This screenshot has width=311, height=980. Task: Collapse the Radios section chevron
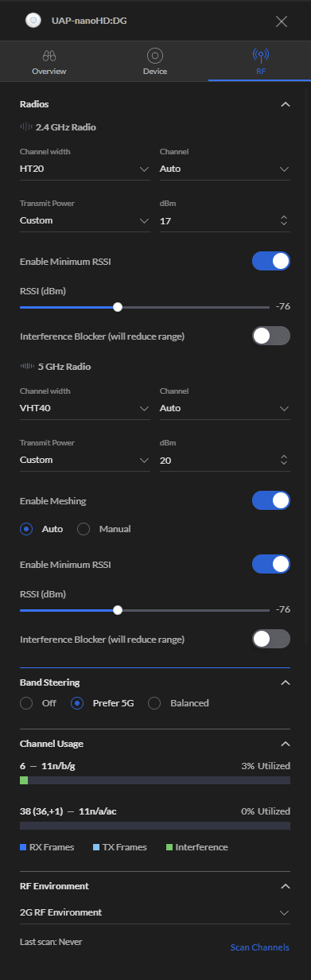point(285,104)
